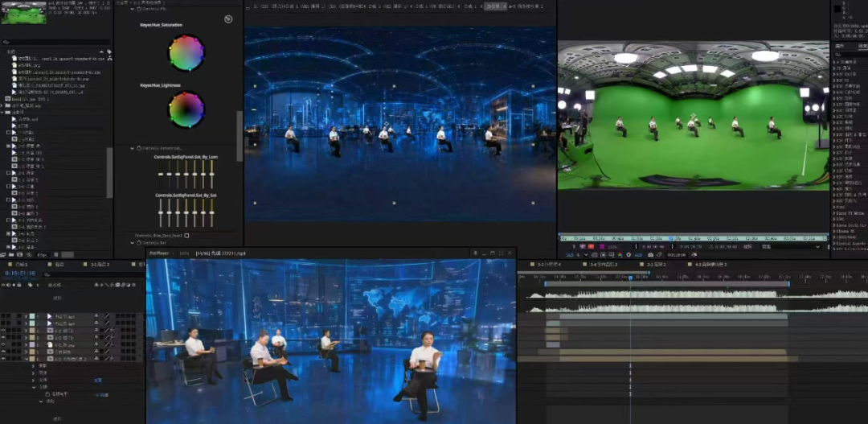This screenshot has height=424, width=868.
Task: Click Interpret Footage icon at Project panel bottom
Action: [x=2, y=254]
